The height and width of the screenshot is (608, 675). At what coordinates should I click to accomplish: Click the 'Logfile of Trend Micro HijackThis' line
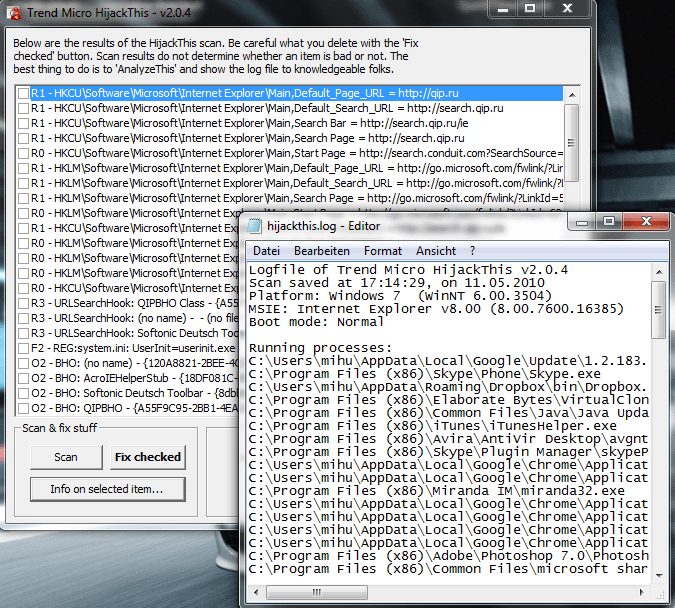pos(408,270)
